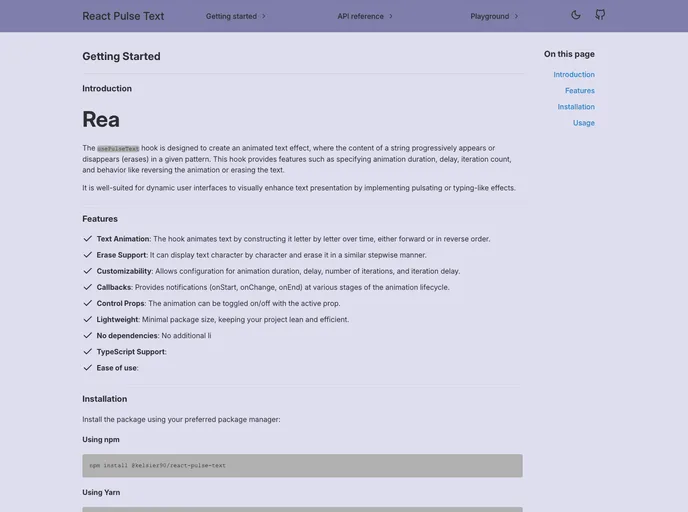The height and width of the screenshot is (512, 688).
Task: Jump to Usage in On this page
Action: [x=583, y=123]
